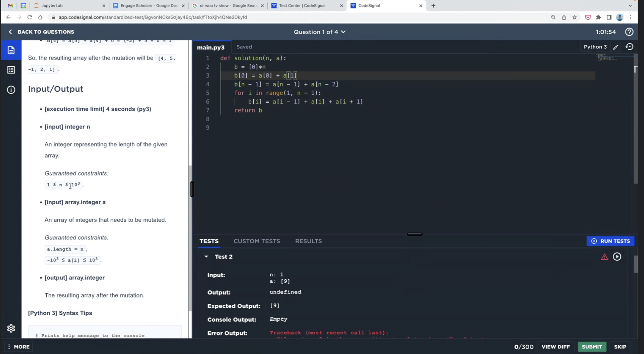Click the address bar URL field

298,17
